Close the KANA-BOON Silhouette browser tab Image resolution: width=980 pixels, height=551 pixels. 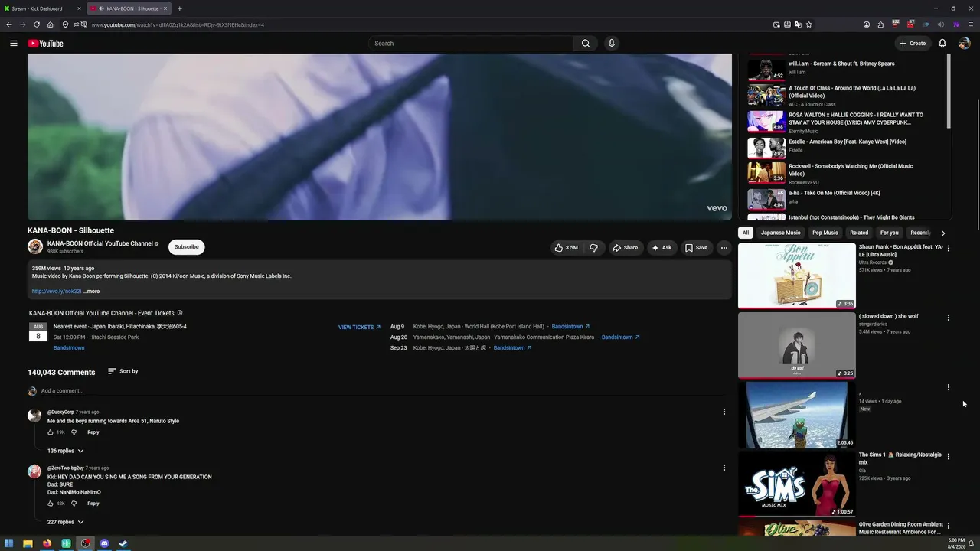coord(165,8)
